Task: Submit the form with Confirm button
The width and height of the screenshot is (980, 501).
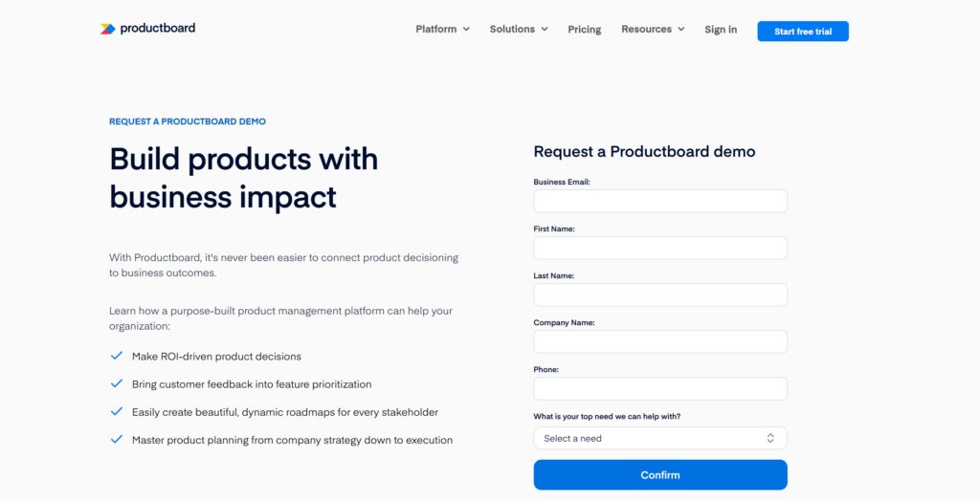Action: (x=660, y=475)
